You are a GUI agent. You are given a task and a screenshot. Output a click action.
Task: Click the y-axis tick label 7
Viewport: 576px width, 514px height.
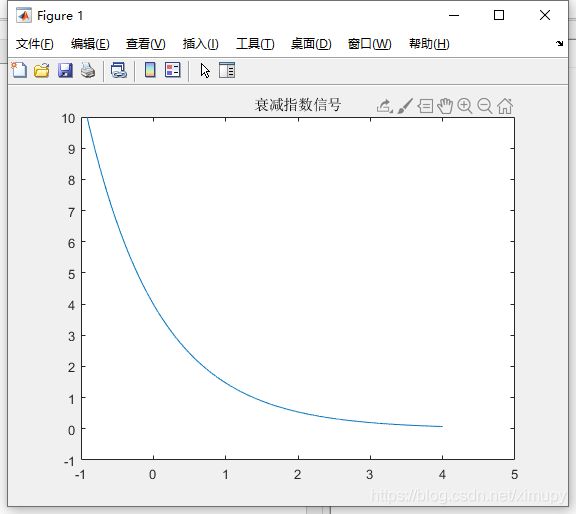71,212
